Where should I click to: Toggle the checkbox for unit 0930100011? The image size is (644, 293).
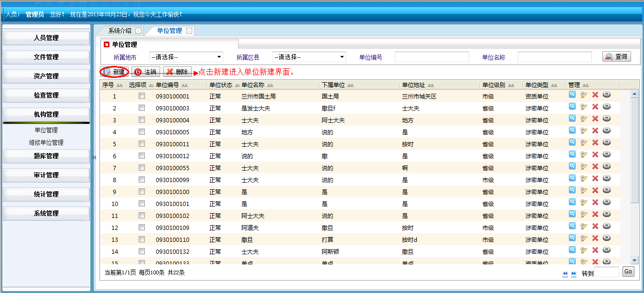point(142,144)
